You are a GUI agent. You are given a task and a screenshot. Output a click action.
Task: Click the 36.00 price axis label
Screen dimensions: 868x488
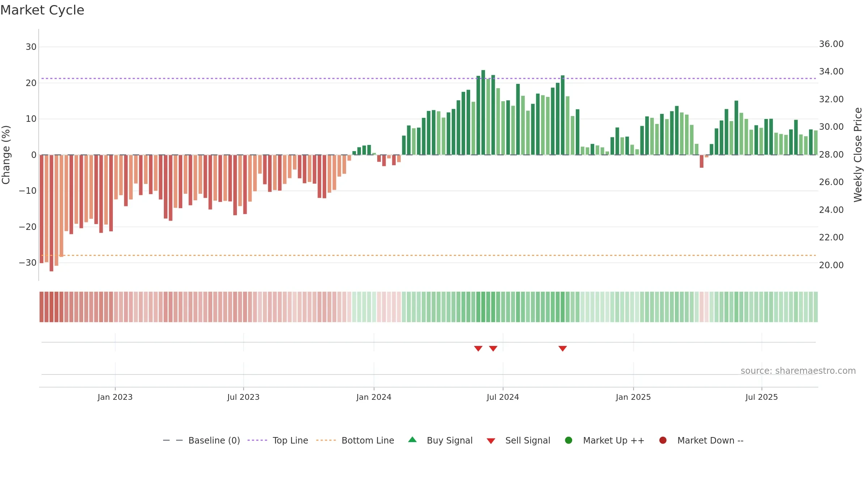[x=831, y=44]
